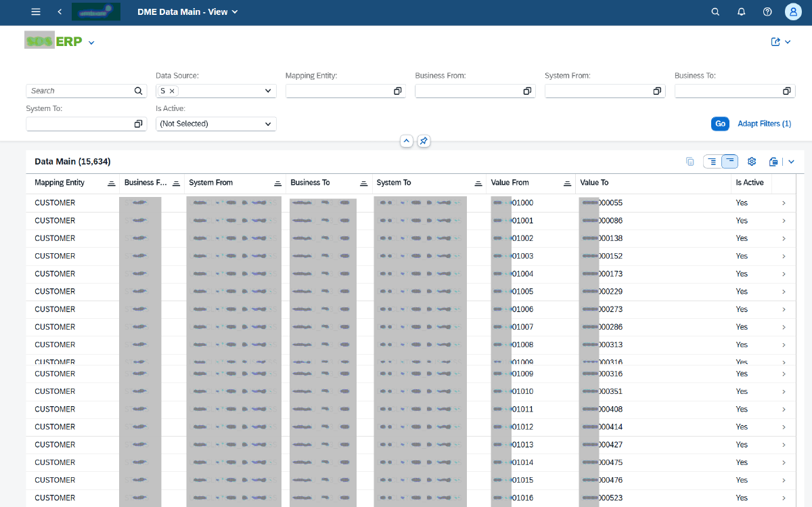Collapse the filter header with chevron
Viewport: 812px width, 507px height.
tap(407, 141)
